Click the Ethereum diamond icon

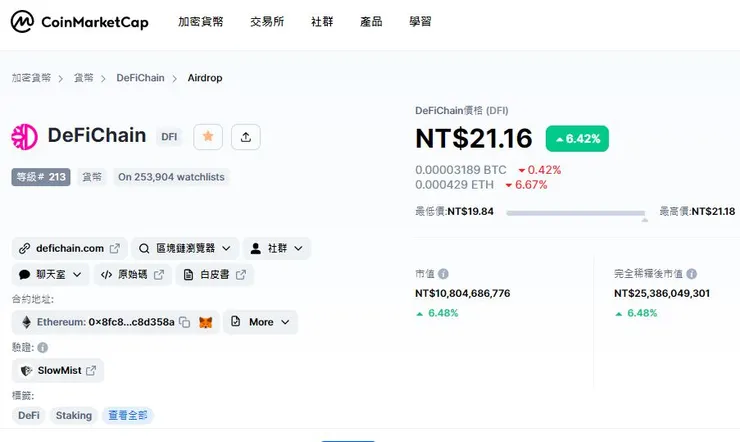point(26,322)
